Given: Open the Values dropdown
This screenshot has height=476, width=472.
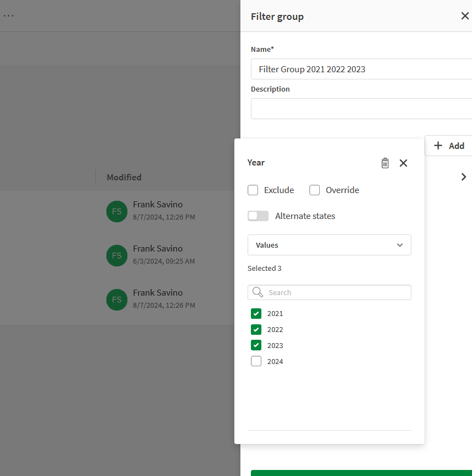Looking at the screenshot, I should [329, 244].
